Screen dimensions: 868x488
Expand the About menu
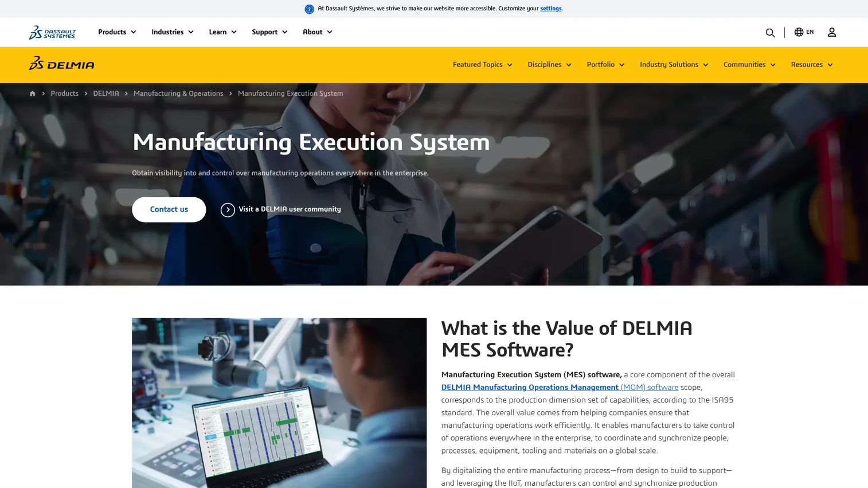click(318, 32)
